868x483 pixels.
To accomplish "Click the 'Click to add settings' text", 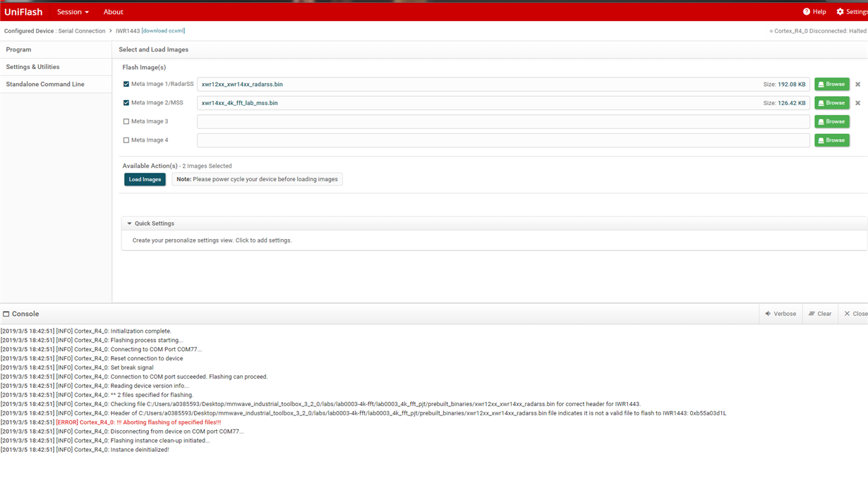I will click(263, 240).
